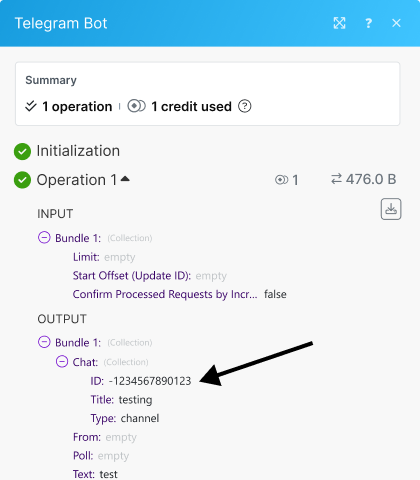Click the operation credit count icon

click(282, 180)
